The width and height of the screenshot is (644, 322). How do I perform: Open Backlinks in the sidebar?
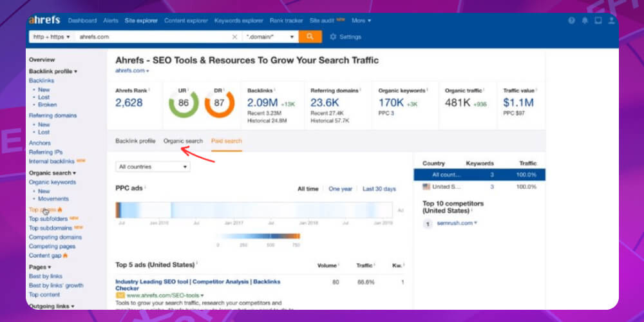click(x=41, y=80)
